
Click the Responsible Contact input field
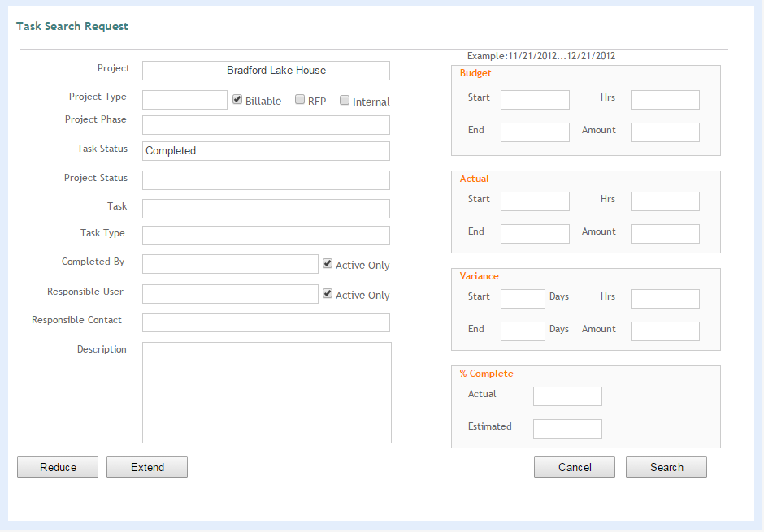click(x=266, y=322)
